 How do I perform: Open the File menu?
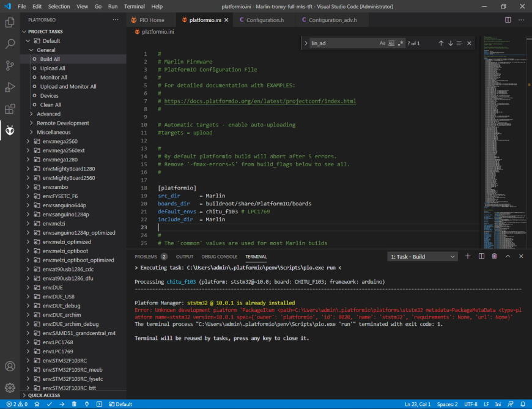pyautogui.click(x=22, y=6)
